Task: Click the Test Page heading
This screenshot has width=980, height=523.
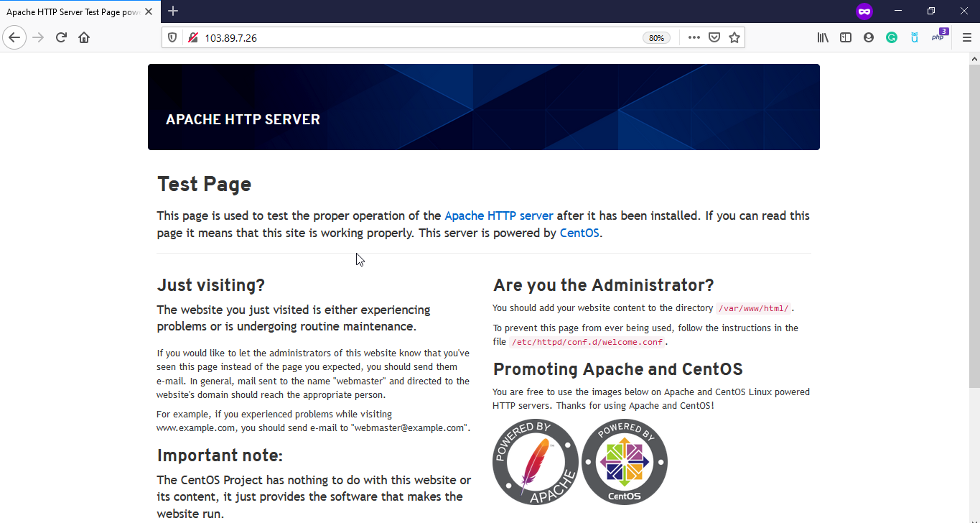Action: [x=204, y=184]
